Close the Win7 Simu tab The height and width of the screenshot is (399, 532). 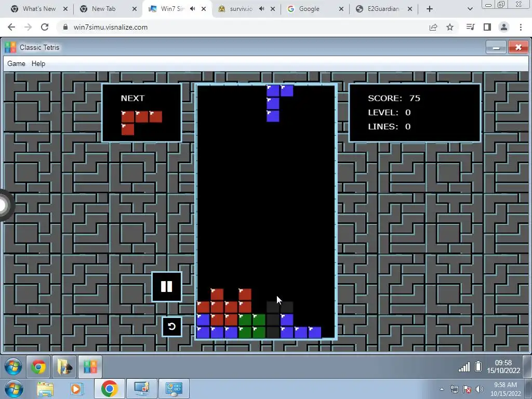[204, 9]
